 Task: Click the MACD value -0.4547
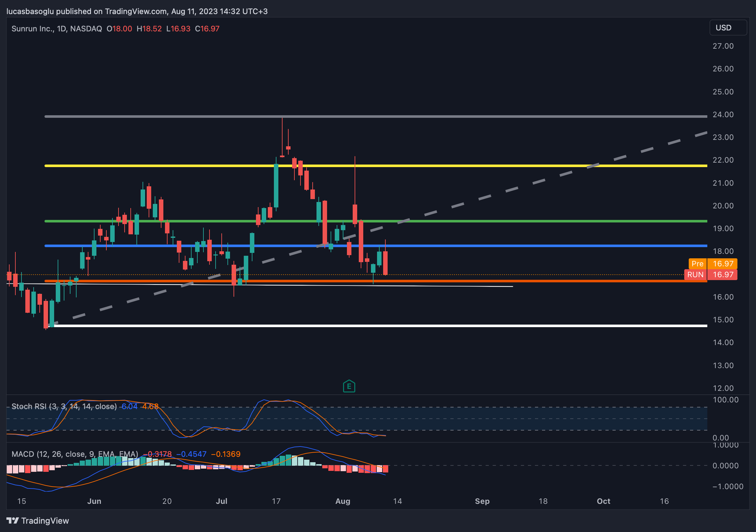[x=191, y=454]
